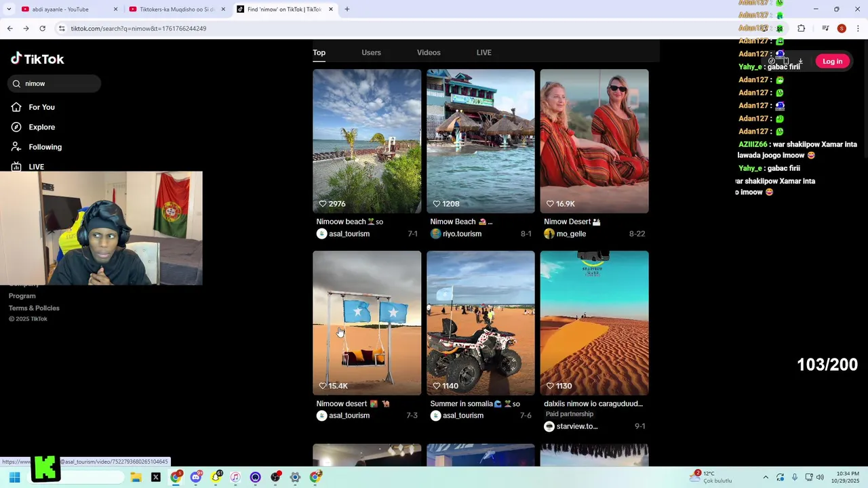Click the riyo.tourism profile avatar
This screenshot has height=488, width=868.
[435, 234]
